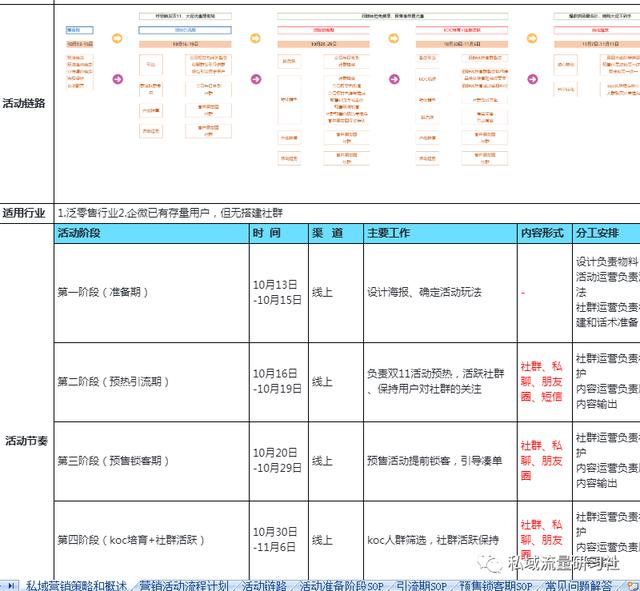
Task: Go to the 预售锁客期SOP sheet tab
Action: 496,586
